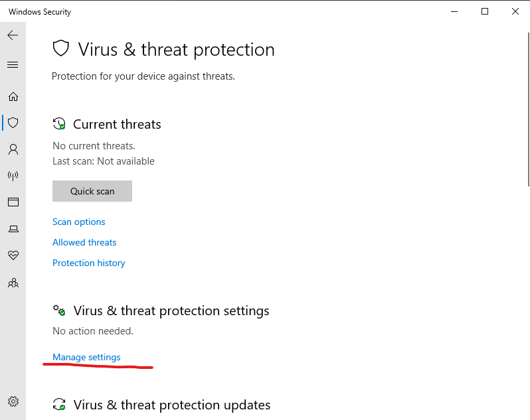Click Manage settings link
The height and width of the screenshot is (420, 530).
click(86, 357)
